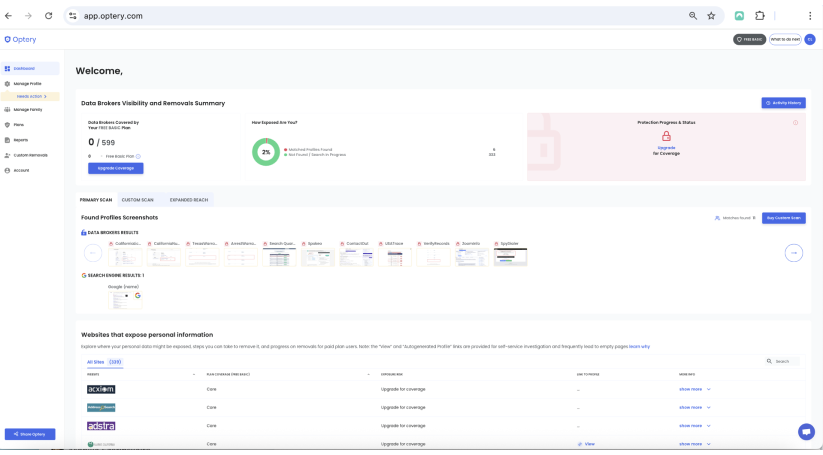
Task: Go back in the browser
Action: tap(8, 16)
